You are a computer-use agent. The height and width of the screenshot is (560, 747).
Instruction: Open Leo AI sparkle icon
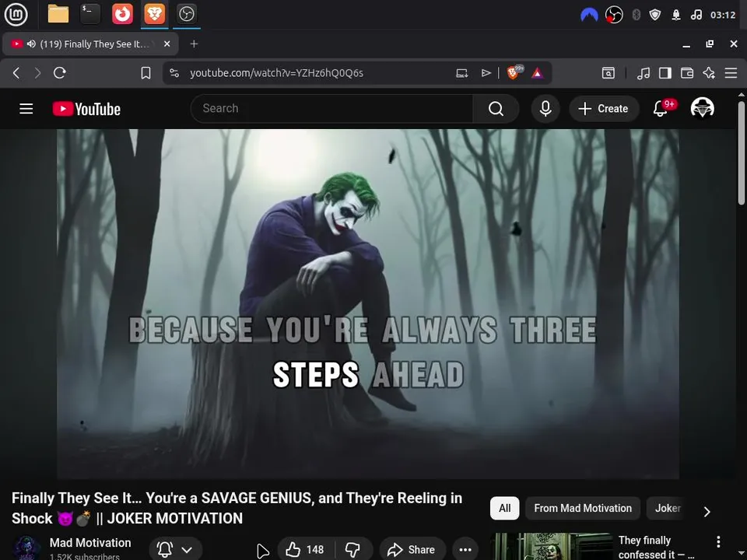click(709, 73)
